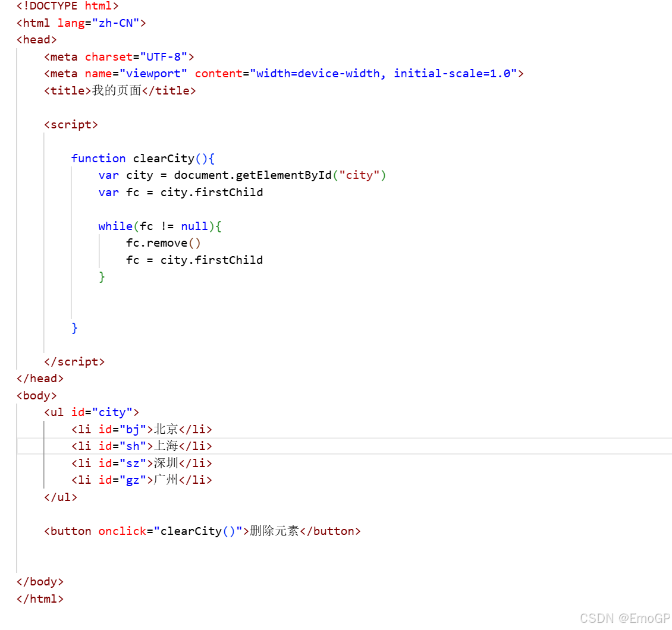The height and width of the screenshot is (630, 672).
Task: Click the html lang="zh-CN" opening tag
Action: pyautogui.click(x=81, y=23)
